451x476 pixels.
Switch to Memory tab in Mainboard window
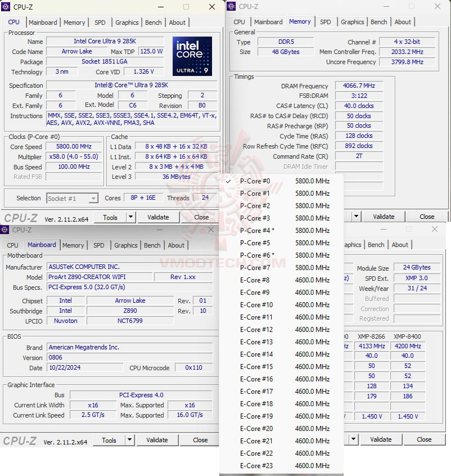(73, 245)
